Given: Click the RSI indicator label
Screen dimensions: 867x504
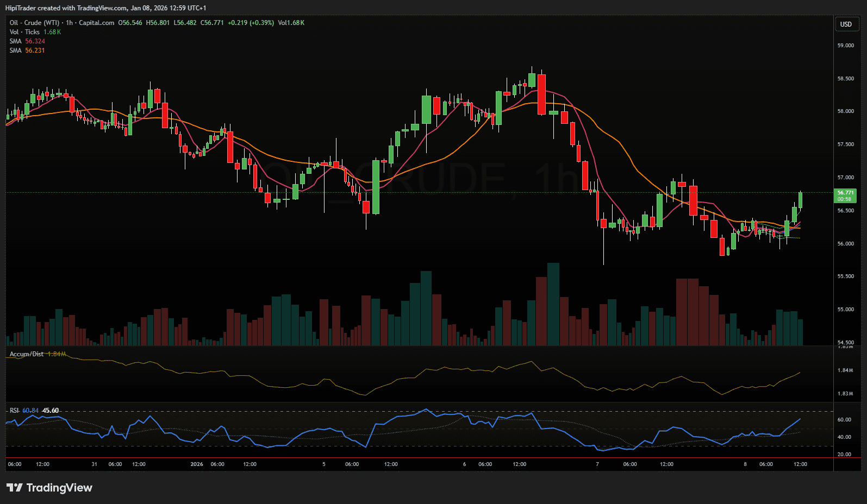Looking at the screenshot, I should click(x=14, y=411).
